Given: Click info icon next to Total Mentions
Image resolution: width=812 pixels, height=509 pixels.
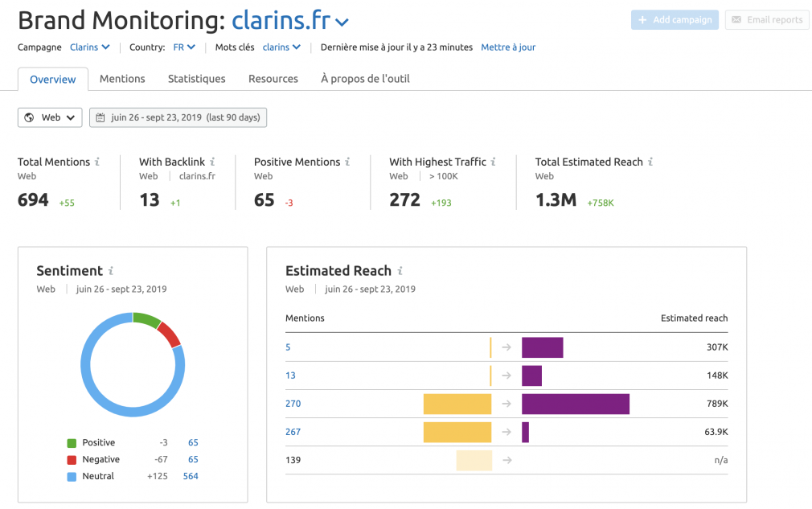Looking at the screenshot, I should [96, 162].
